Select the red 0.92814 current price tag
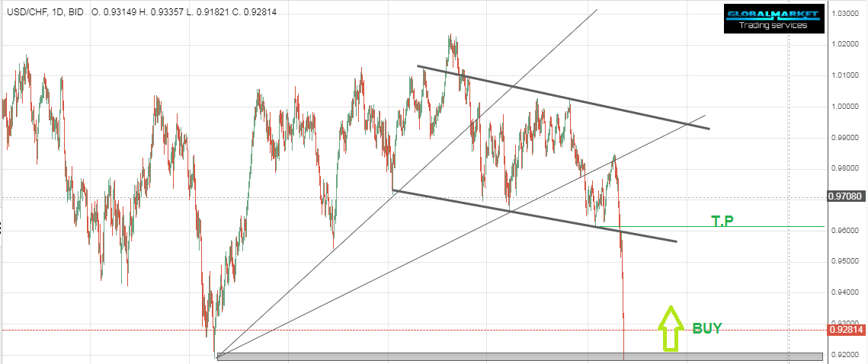 [x=845, y=330]
